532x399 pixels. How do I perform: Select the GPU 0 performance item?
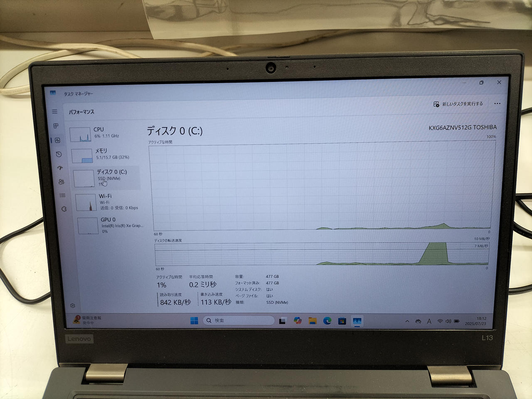pos(110,225)
